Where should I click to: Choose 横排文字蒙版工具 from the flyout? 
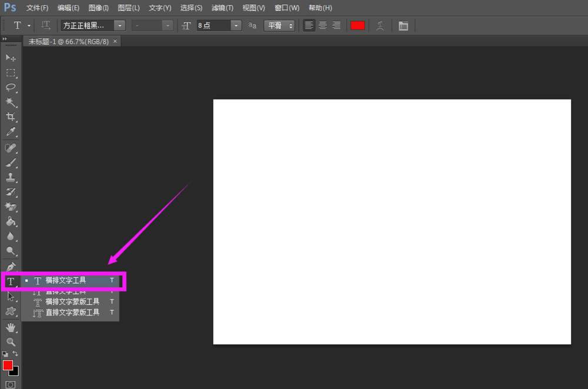click(x=72, y=301)
